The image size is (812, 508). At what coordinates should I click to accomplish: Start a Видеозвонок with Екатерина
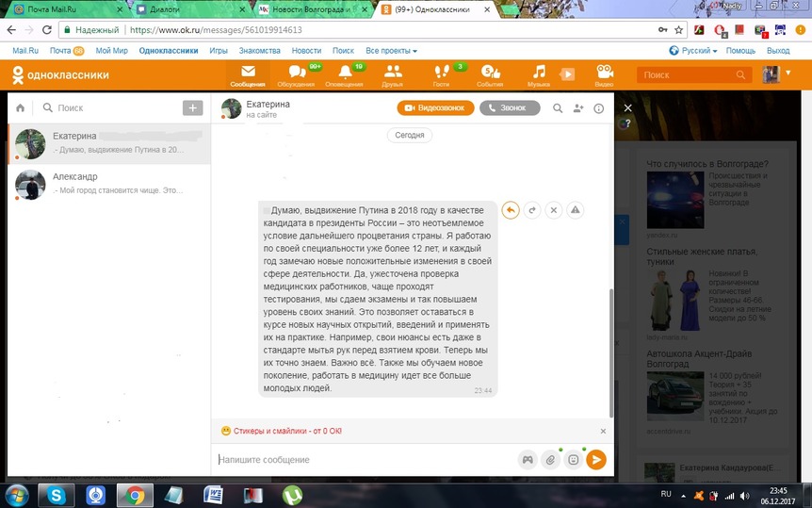tap(435, 108)
